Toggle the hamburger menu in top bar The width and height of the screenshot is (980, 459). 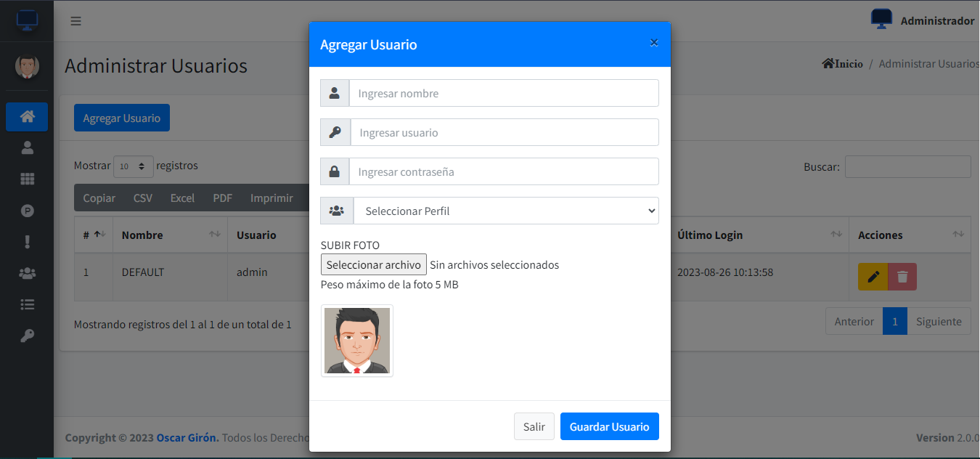tap(75, 21)
